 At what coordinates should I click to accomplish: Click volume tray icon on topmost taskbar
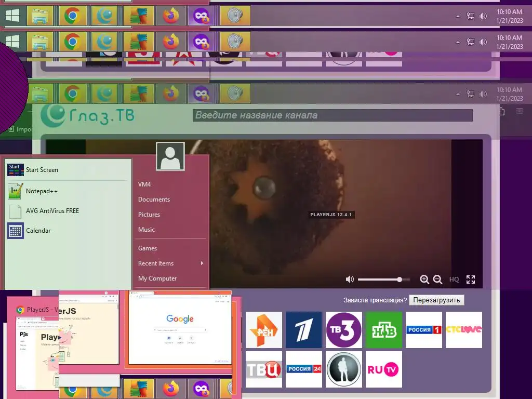tap(483, 16)
